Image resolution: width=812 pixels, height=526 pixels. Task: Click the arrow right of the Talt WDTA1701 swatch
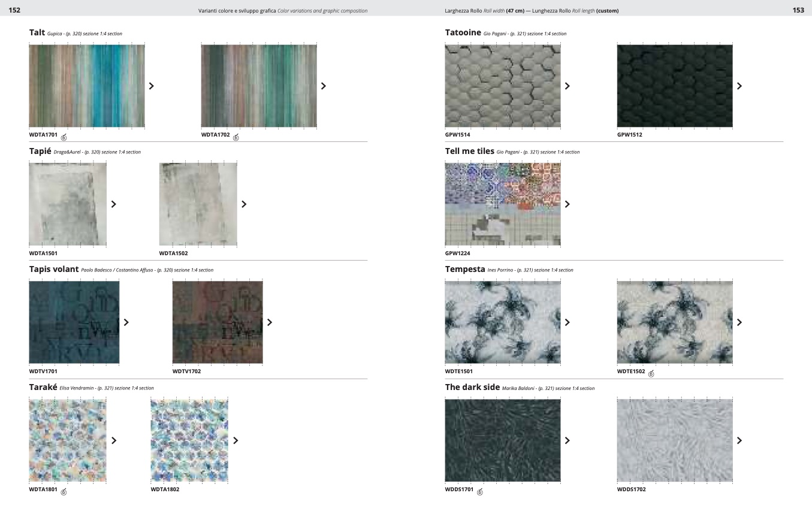click(151, 86)
